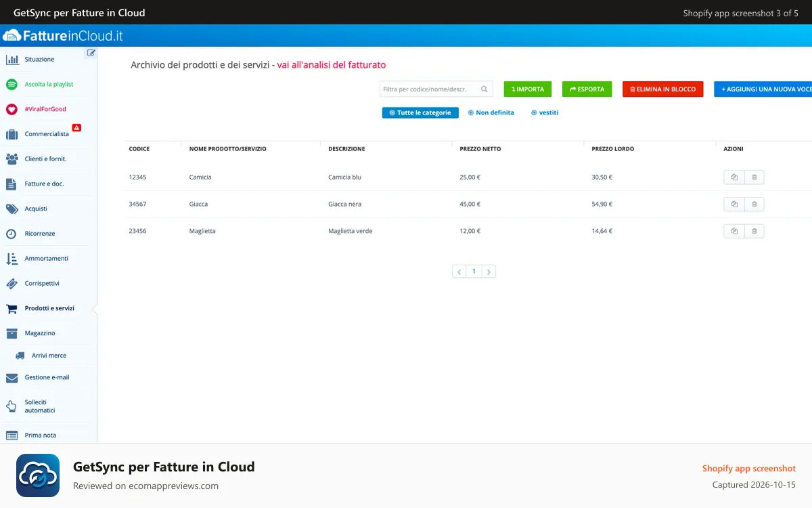Select the Tutte le categorie filter
812x508 pixels.
coord(420,113)
